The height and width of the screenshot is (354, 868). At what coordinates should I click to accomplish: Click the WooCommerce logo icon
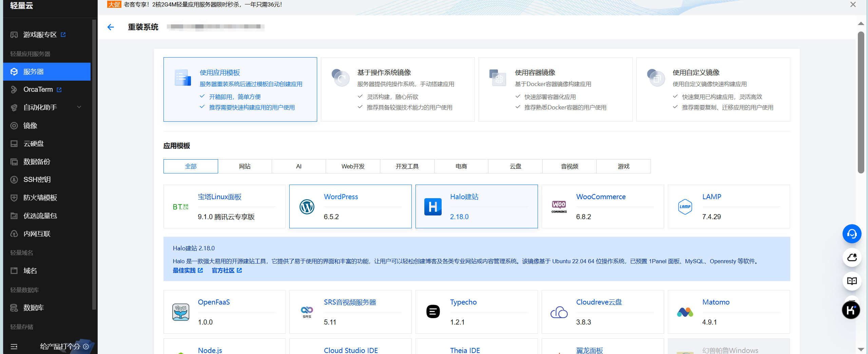[559, 207]
